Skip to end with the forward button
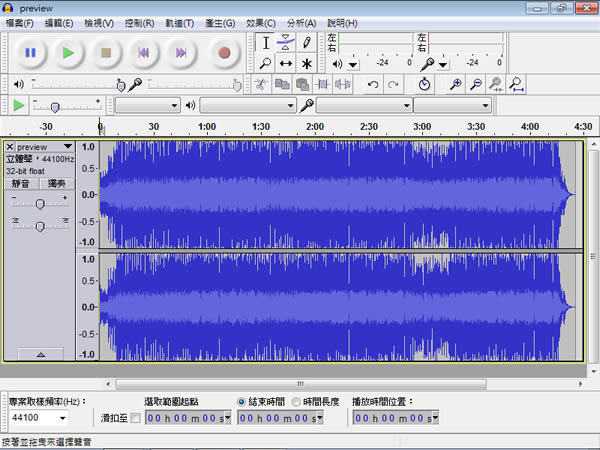 tap(181, 52)
